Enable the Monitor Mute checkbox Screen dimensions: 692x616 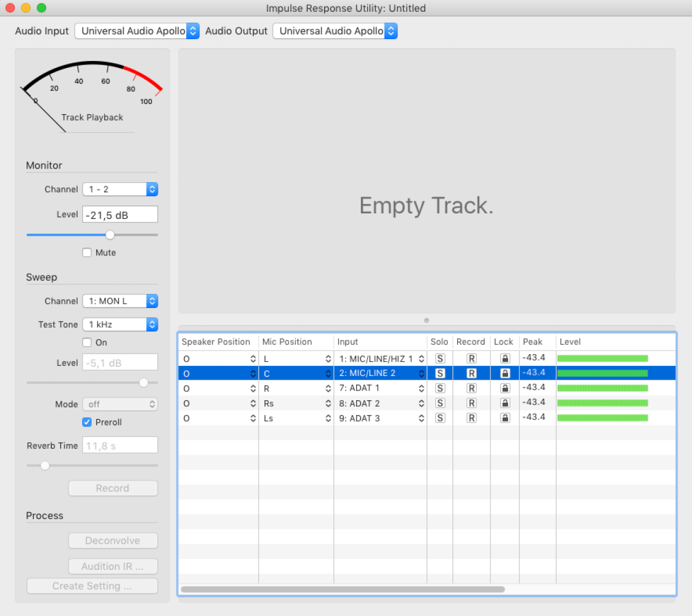87,252
